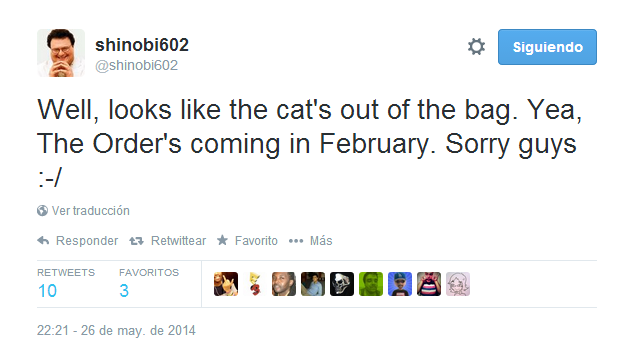629x360 pixels.
Task: Open the skull avatar in retweeters
Action: pos(342,284)
